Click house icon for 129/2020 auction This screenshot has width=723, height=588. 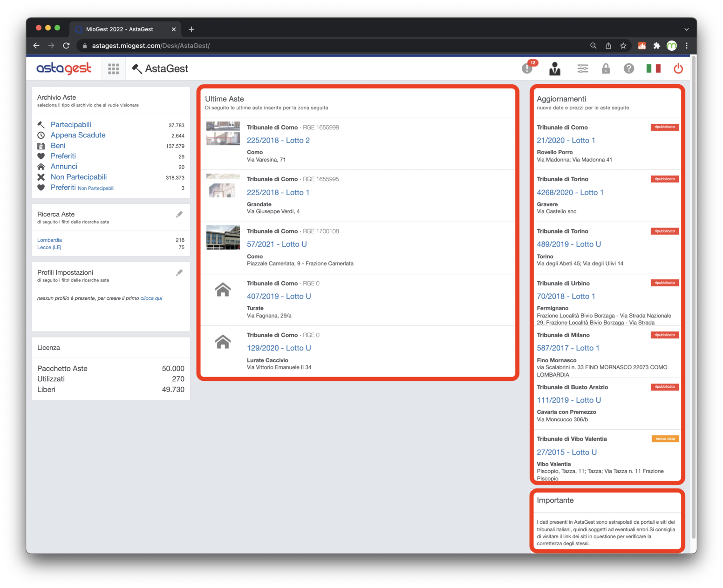point(223,341)
